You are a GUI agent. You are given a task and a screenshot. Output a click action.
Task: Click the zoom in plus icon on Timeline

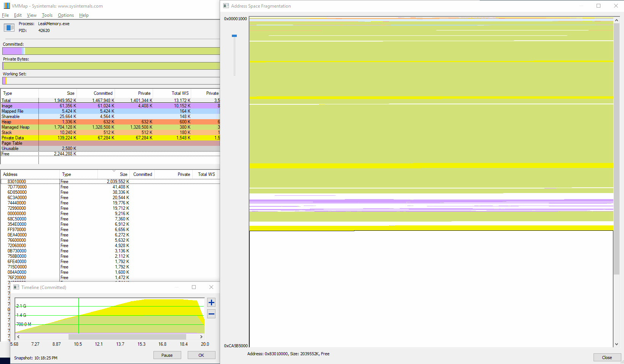(211, 303)
